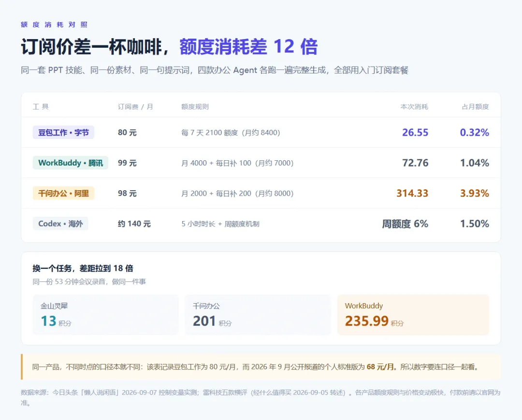Click the 额度消耗对照 heading label
The height and width of the screenshot is (420, 522).
pos(54,25)
